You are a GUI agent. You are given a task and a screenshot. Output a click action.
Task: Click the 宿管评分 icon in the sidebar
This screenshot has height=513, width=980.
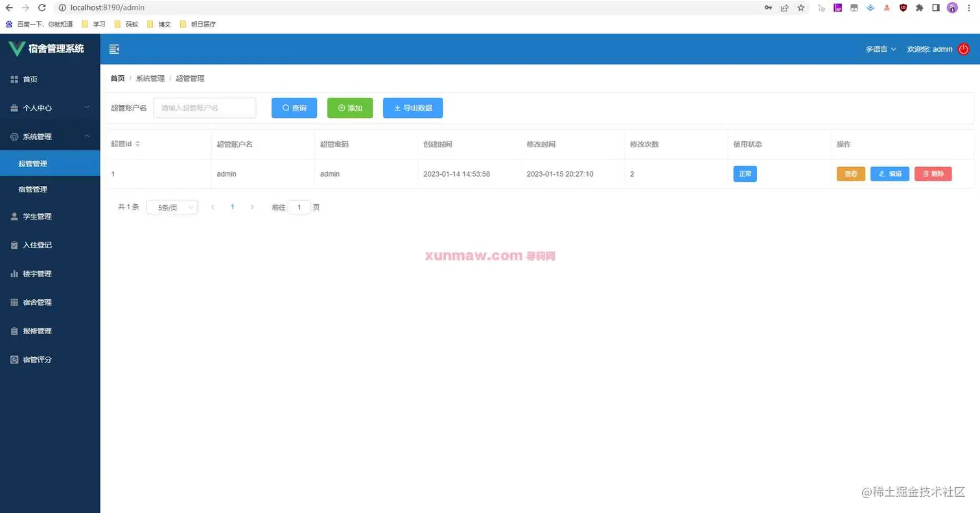tap(14, 359)
